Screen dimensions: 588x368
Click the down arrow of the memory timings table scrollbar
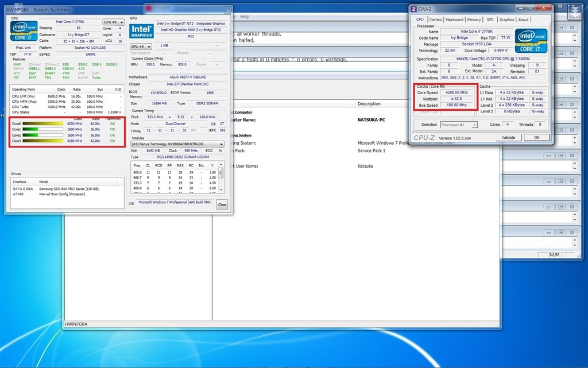click(x=221, y=190)
